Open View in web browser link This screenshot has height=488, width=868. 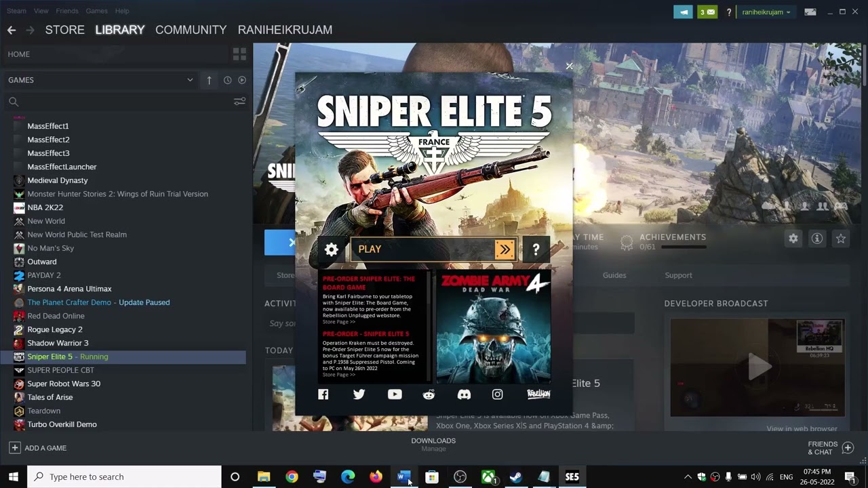802,428
